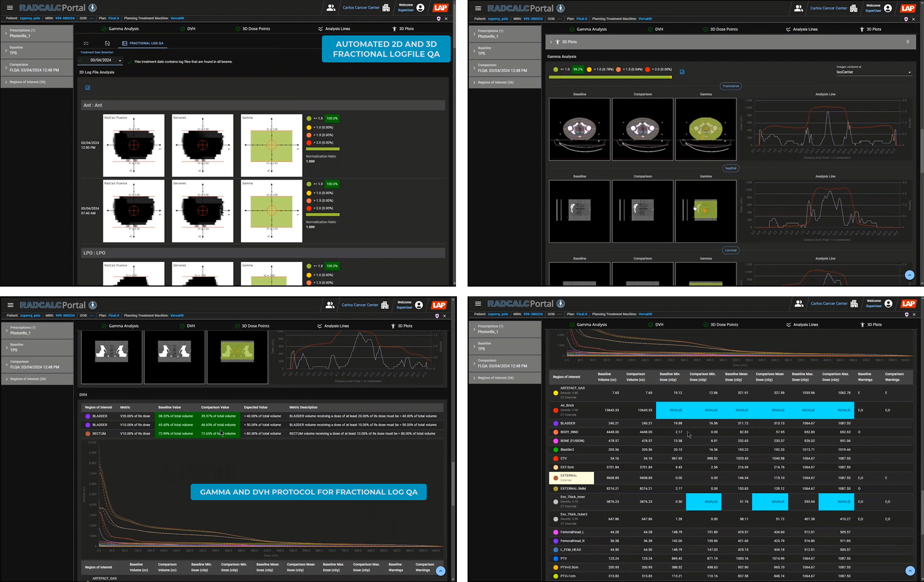Click the shield icon above the Automated 2D/3D banner
Image resolution: width=924 pixels, height=582 pixels.
[x=438, y=18]
